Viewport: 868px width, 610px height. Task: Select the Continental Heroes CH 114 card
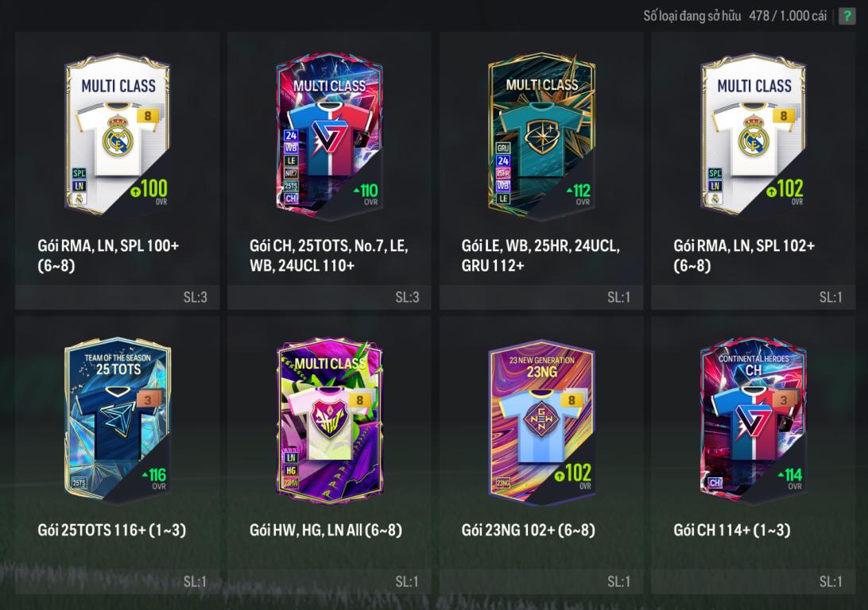[x=754, y=455]
